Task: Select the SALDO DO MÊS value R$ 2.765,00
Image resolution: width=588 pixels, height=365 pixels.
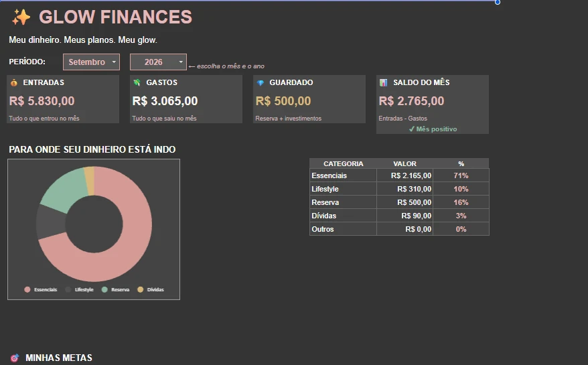Action: (411, 101)
